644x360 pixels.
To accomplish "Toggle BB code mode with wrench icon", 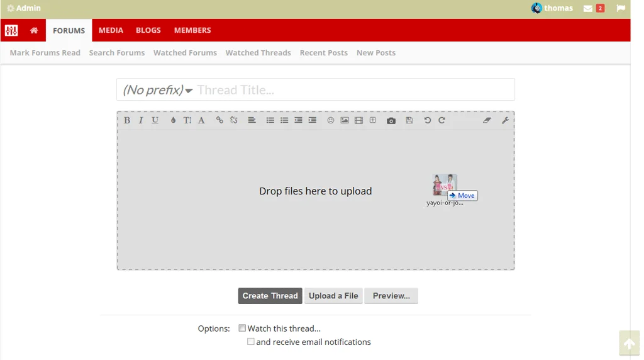I will point(505,120).
